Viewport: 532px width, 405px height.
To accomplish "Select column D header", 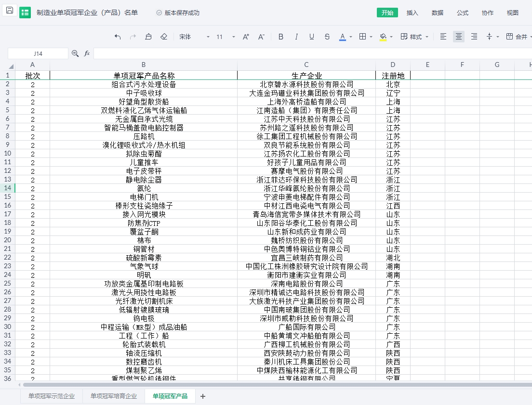I will pos(393,65).
